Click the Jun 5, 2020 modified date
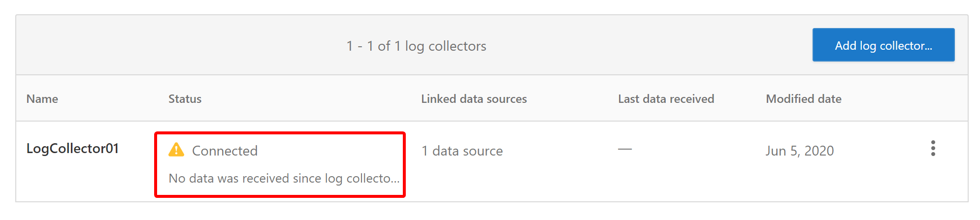This screenshot has height=220, width=980. coord(800,151)
